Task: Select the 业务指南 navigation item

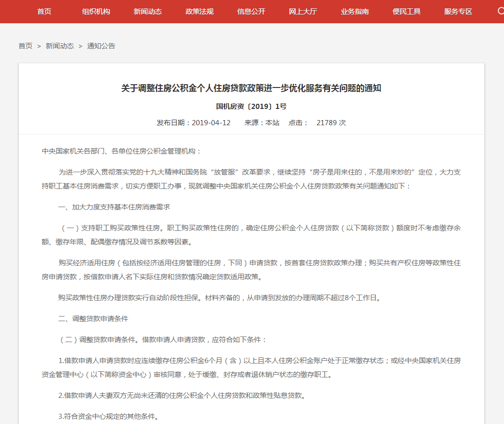Action: click(x=355, y=12)
